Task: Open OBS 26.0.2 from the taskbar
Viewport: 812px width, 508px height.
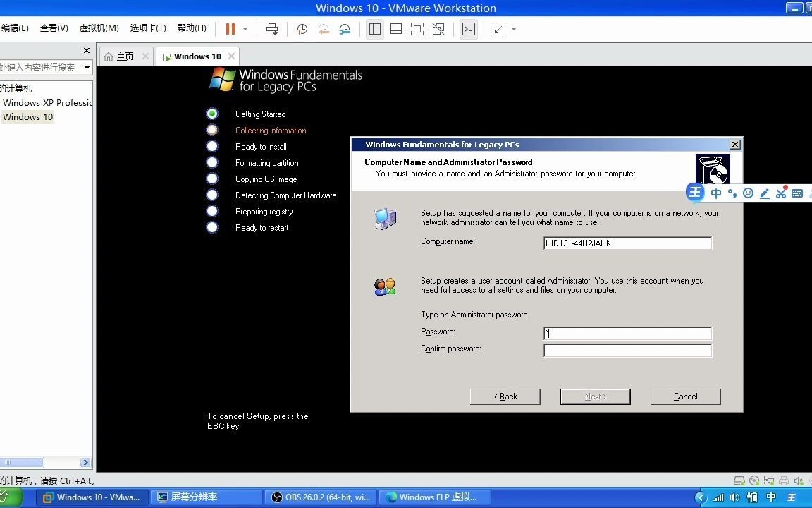Action: (321, 497)
